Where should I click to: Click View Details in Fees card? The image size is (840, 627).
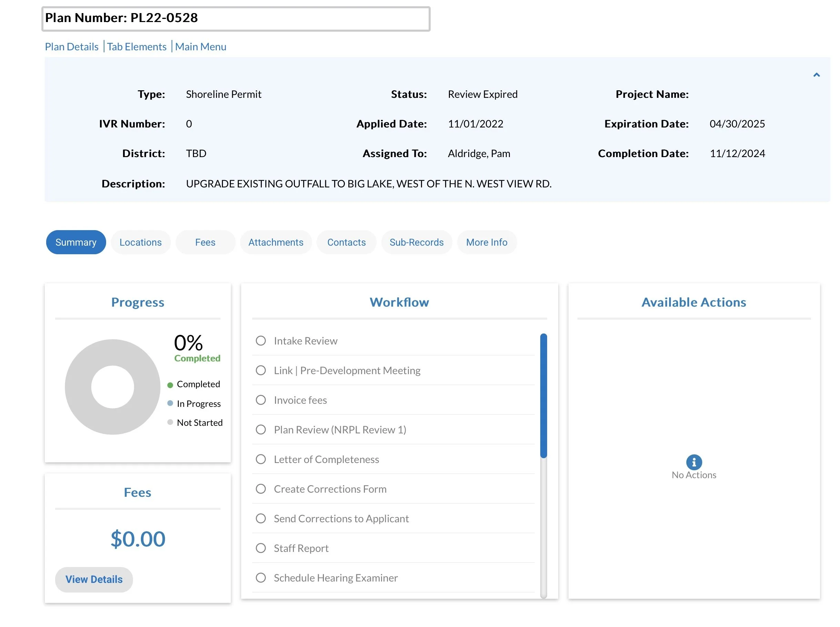coord(94,579)
